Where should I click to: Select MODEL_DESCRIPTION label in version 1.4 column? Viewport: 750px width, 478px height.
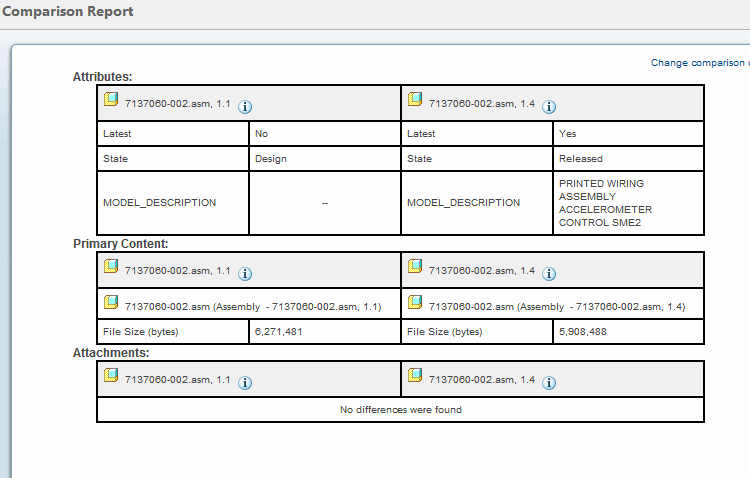pyautogui.click(x=463, y=203)
